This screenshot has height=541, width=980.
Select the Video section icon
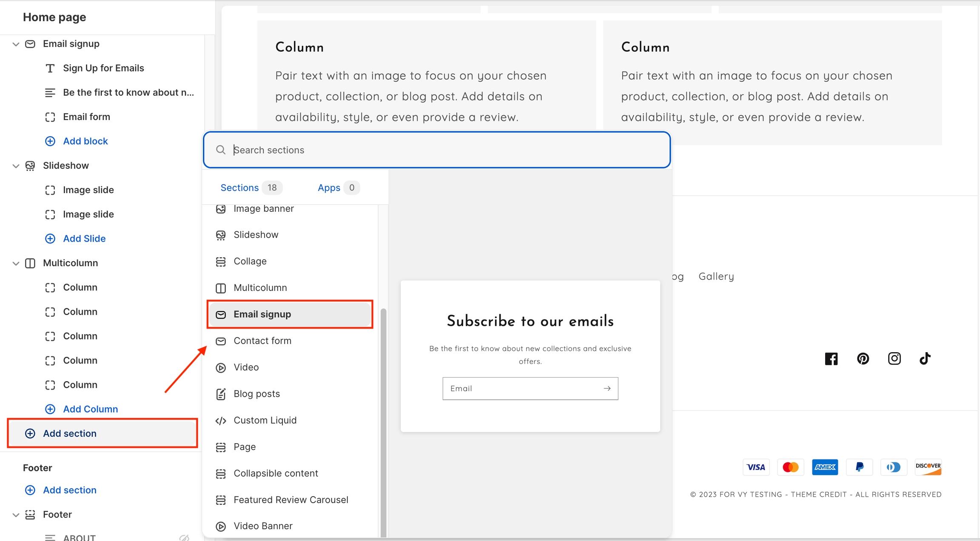pyautogui.click(x=220, y=367)
